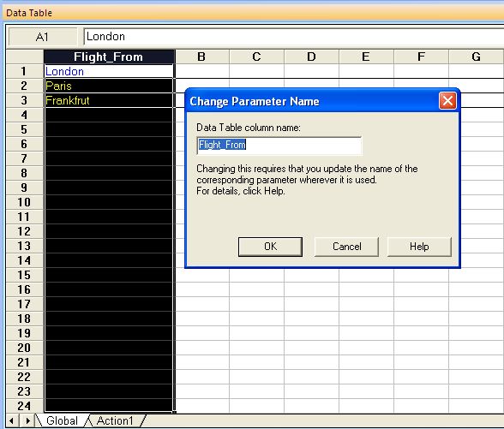Select row 15 header
This screenshot has height=429, width=504.
(24, 275)
